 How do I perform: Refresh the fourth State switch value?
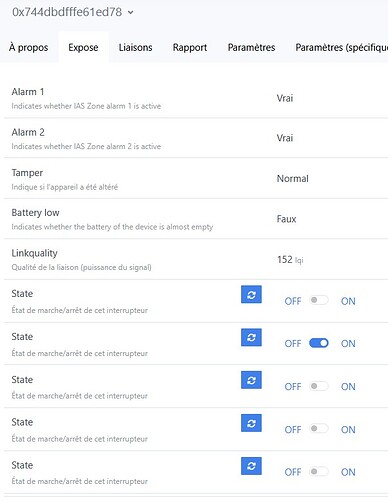(x=251, y=423)
